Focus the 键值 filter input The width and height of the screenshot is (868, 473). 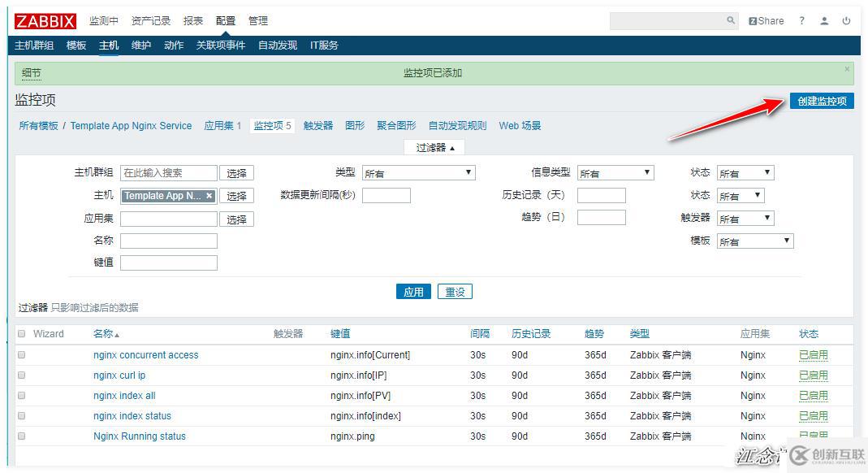169,263
